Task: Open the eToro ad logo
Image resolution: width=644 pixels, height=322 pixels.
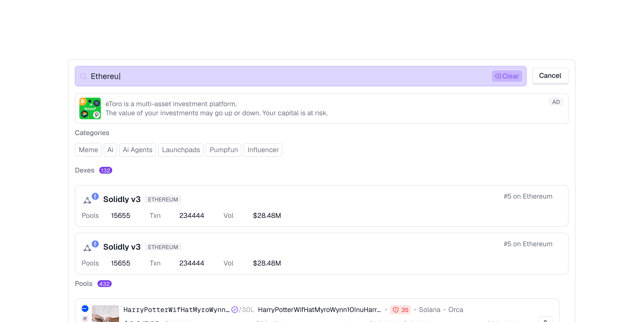Action: [90, 109]
